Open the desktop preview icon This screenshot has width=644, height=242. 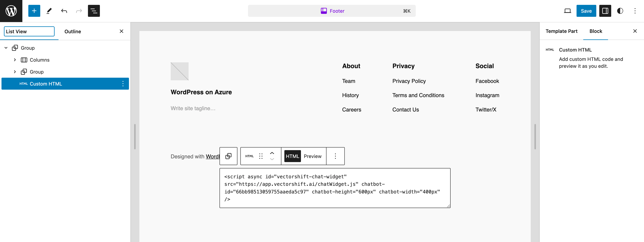coord(567,11)
